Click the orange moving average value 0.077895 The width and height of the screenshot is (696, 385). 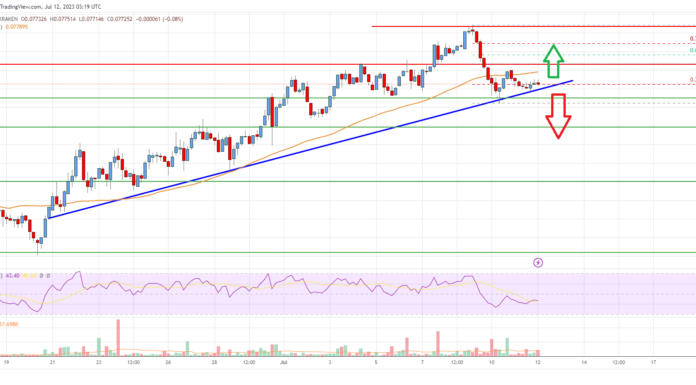pos(16,27)
